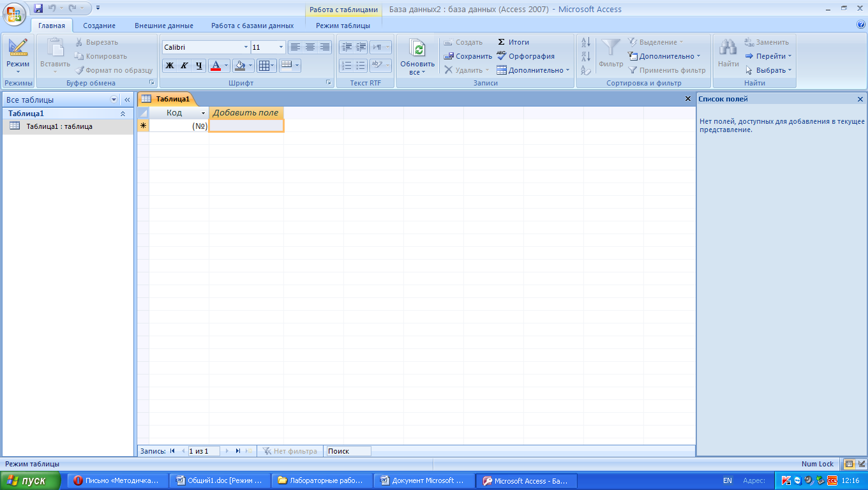
Task: Click decrease indent in Текст RTF
Action: (347, 47)
